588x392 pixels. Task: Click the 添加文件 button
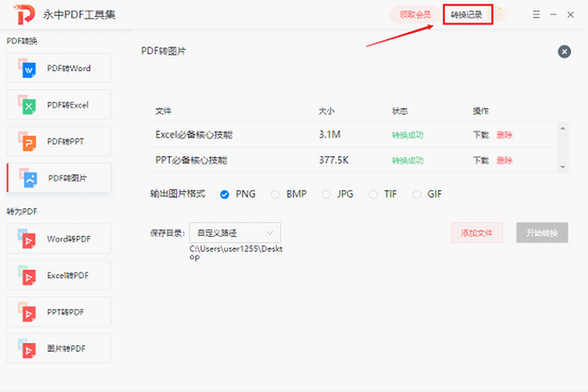[x=476, y=233]
